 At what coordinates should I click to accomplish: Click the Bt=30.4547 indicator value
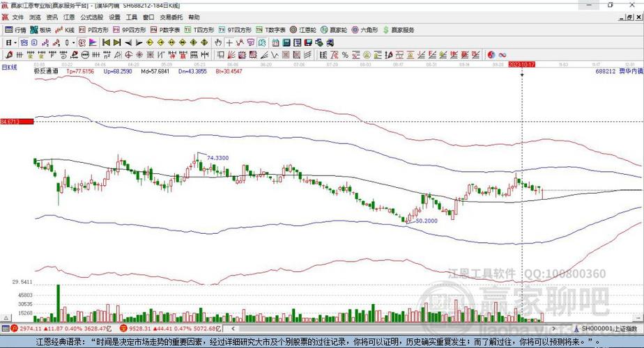[229, 71]
